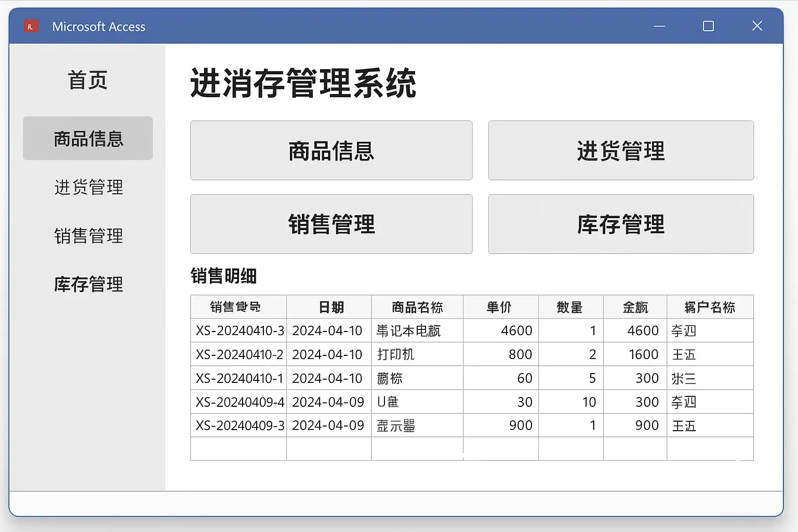The image size is (798, 532).
Task: Open 首页 in the sidebar
Action: (87, 81)
